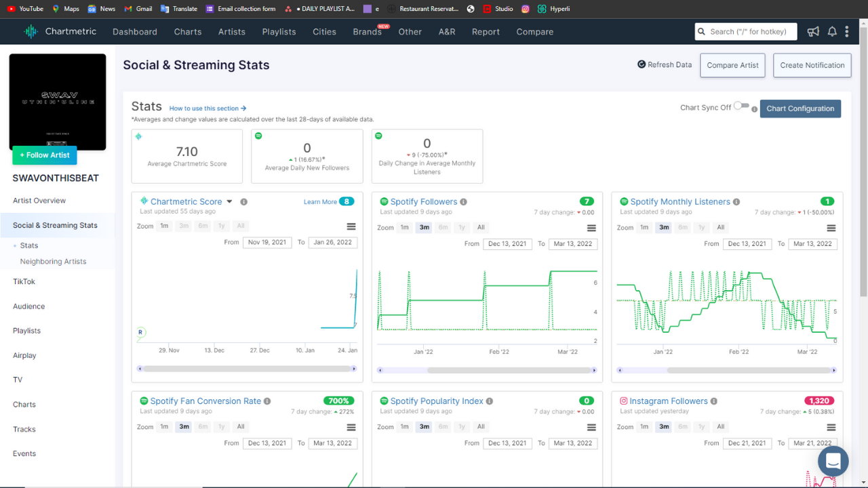Screen dimensions: 868x488
Task: Open the Spotify Followers chart hamburger menu
Action: tap(591, 228)
